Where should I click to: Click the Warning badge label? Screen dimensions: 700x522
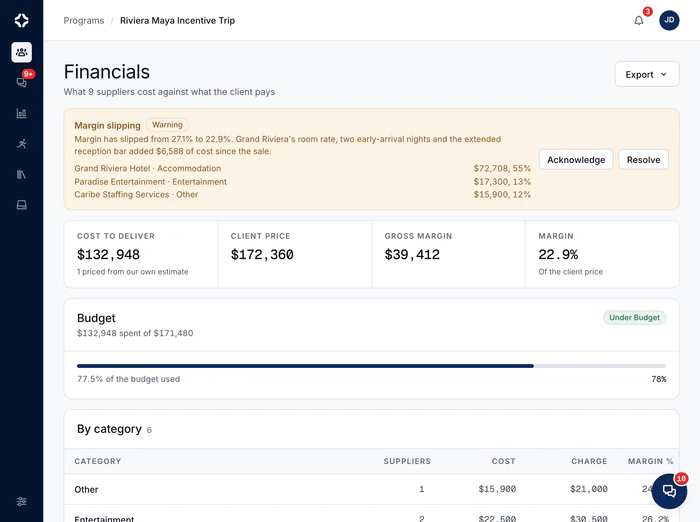167,125
